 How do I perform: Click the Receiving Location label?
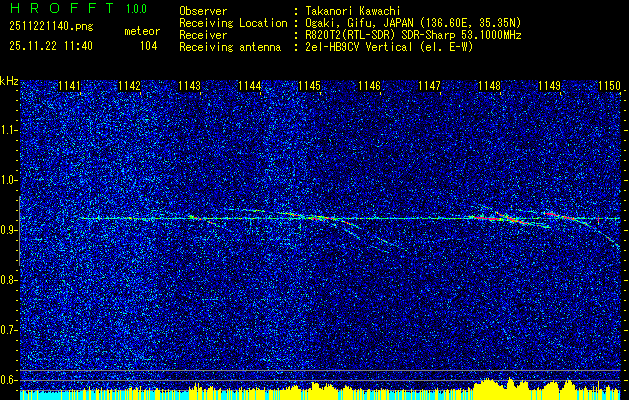tap(233, 24)
